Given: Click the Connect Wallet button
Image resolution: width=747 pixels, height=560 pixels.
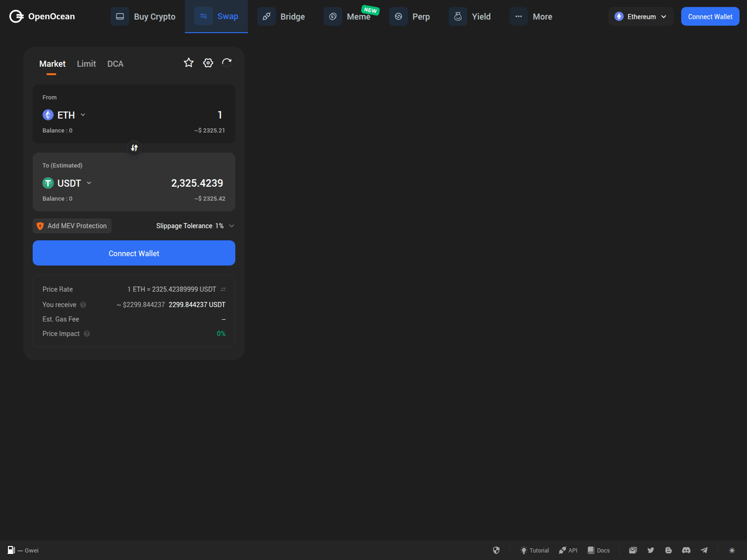Looking at the screenshot, I should pos(134,253).
